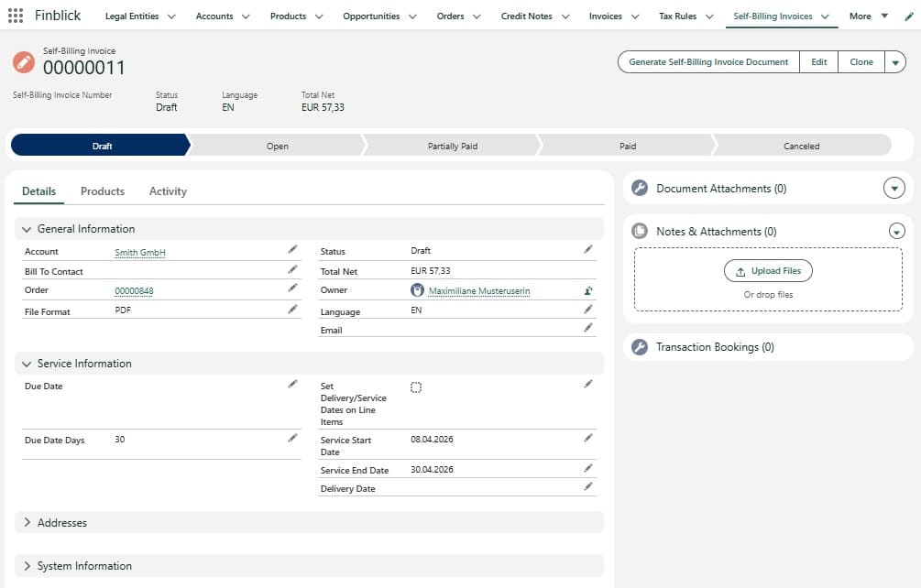Select the current Draft stage in path
This screenshot has width=921, height=588.
coord(101,146)
